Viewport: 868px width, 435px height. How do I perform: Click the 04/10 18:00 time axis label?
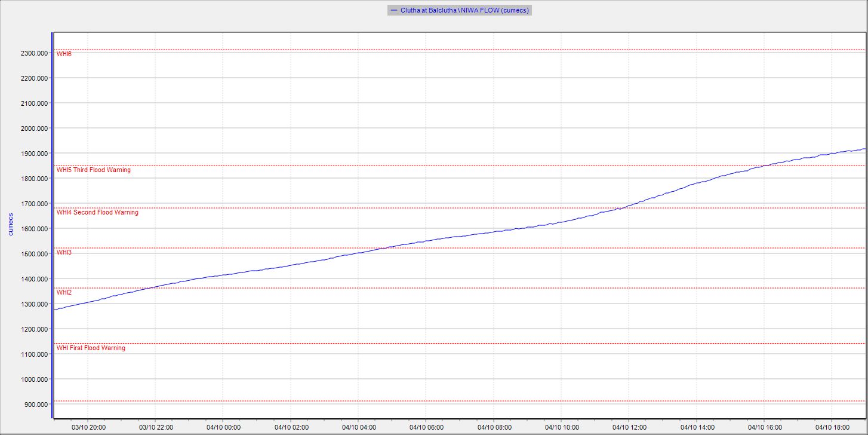[832, 427]
